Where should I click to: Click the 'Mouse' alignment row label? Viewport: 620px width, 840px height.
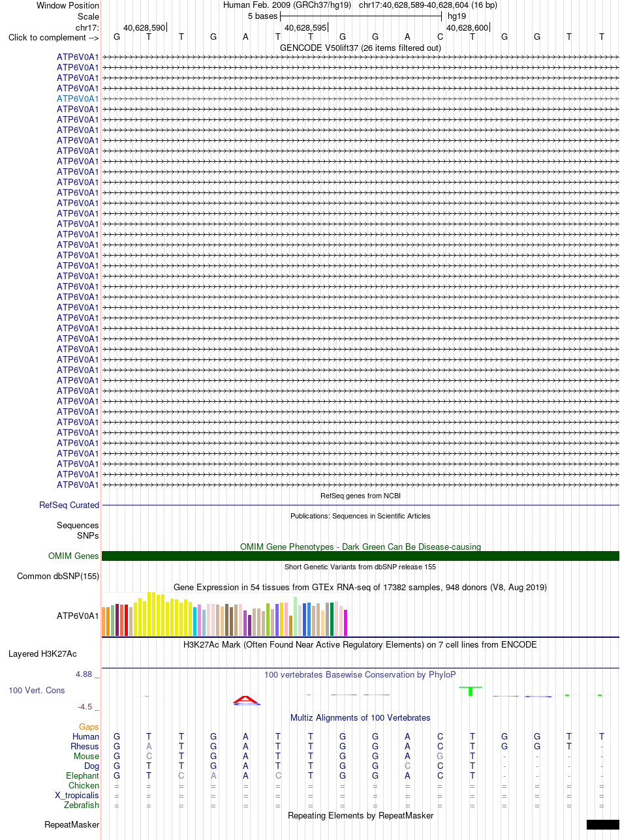(86, 756)
